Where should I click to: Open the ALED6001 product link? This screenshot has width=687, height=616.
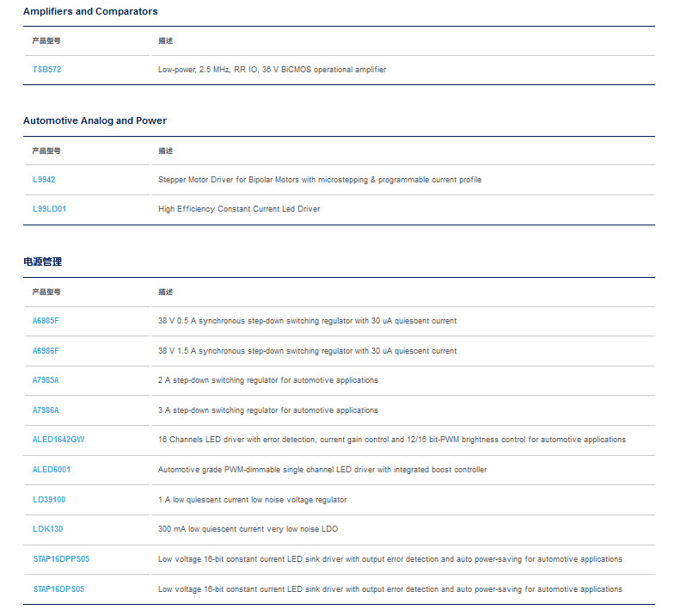click(x=52, y=470)
